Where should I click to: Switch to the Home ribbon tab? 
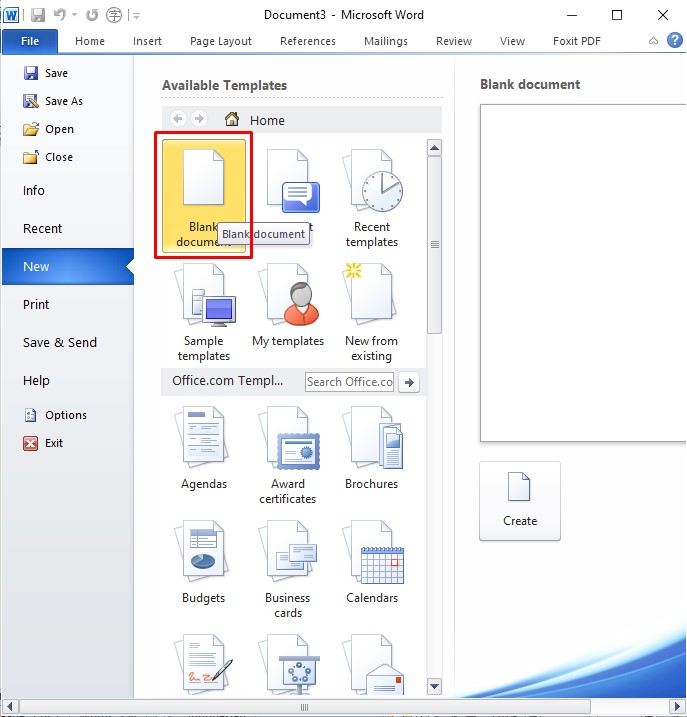click(x=90, y=41)
